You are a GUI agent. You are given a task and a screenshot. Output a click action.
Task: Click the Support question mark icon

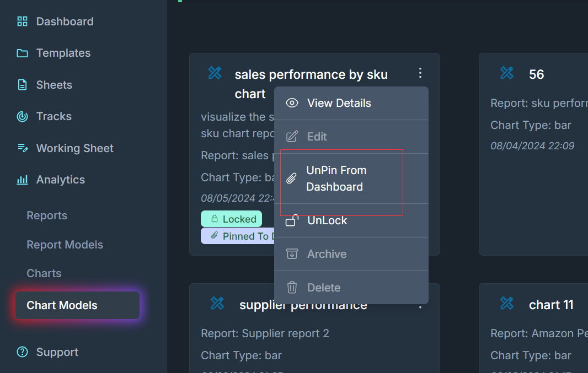[x=23, y=352]
